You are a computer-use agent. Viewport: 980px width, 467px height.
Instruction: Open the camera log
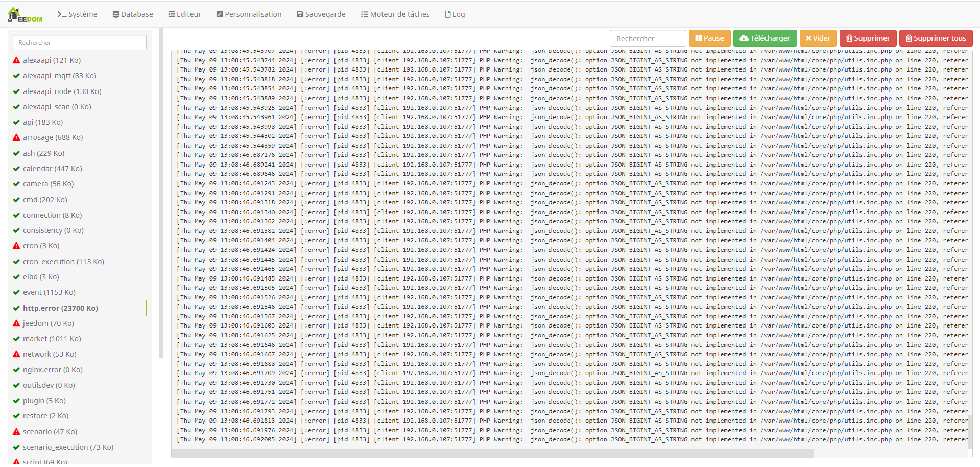click(x=48, y=184)
